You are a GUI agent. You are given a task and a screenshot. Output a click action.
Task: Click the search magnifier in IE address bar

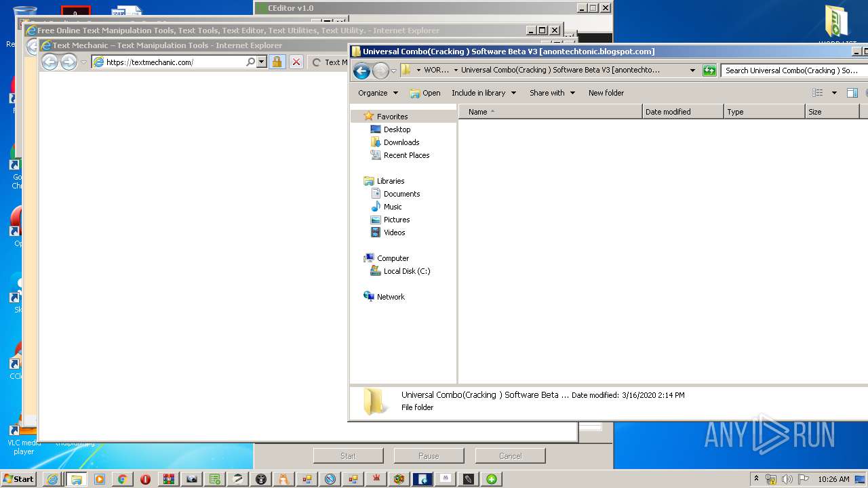(250, 62)
